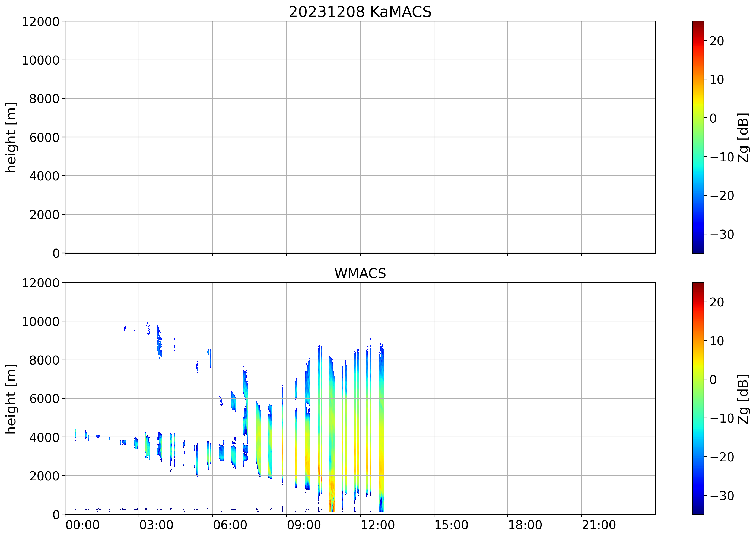Viewport: 756px width, 537px height.
Task: Click the top panel 'height [m]' axis label
Action: pos(11,137)
